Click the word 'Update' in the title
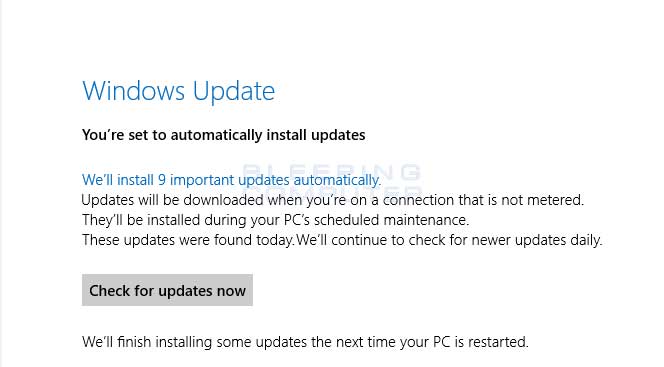The width and height of the screenshot is (664, 367). point(234,91)
